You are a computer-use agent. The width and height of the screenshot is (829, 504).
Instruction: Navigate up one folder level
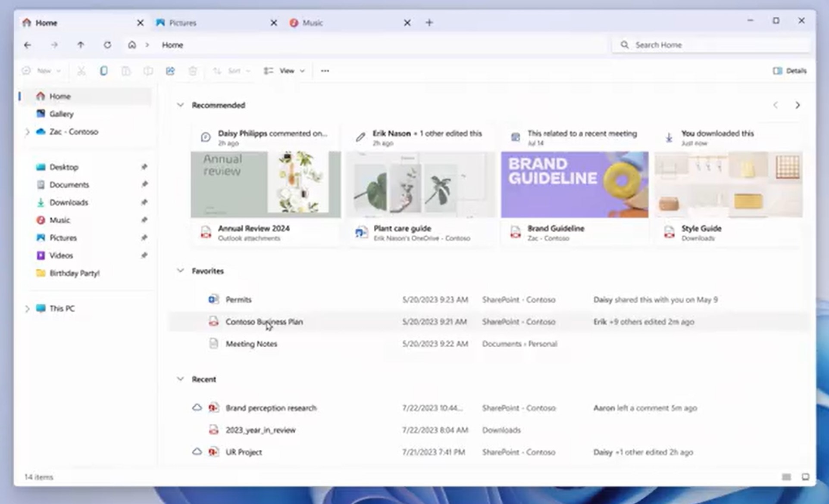81,45
